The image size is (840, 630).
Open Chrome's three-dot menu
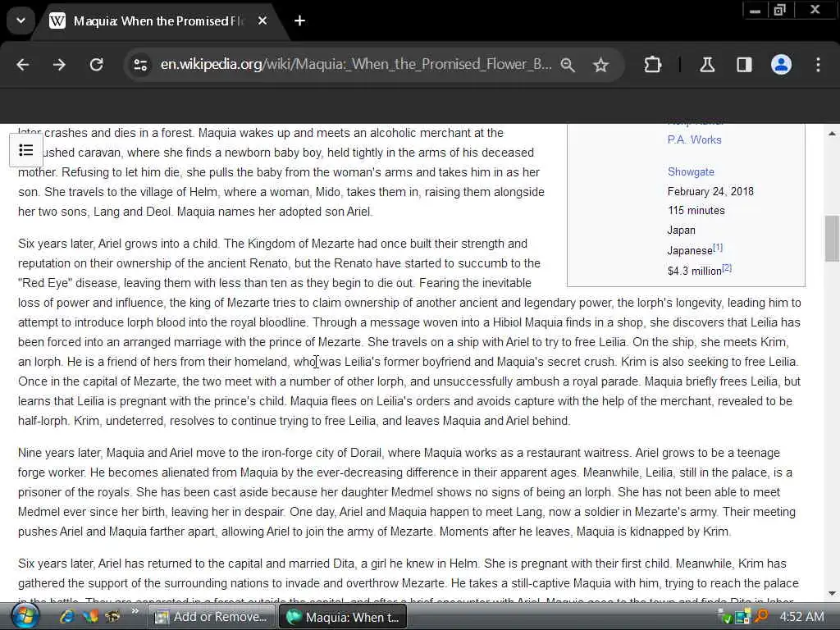[818, 65]
